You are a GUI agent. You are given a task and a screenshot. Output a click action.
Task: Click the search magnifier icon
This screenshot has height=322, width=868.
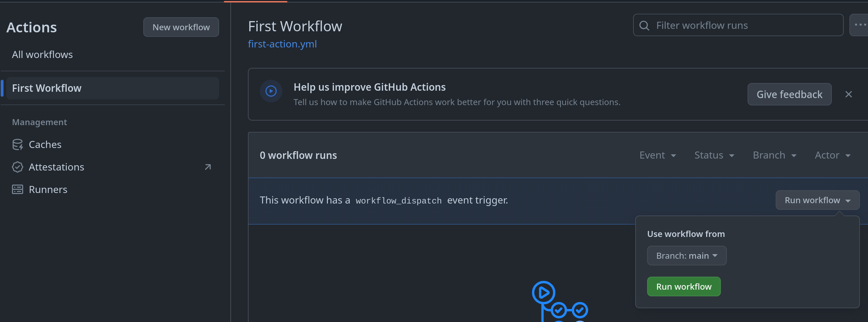tap(644, 25)
